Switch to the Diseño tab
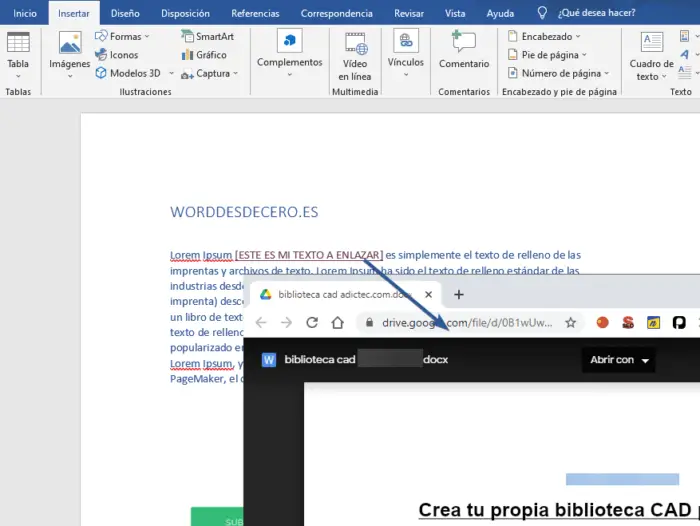This screenshot has width=700, height=526. coord(125,13)
